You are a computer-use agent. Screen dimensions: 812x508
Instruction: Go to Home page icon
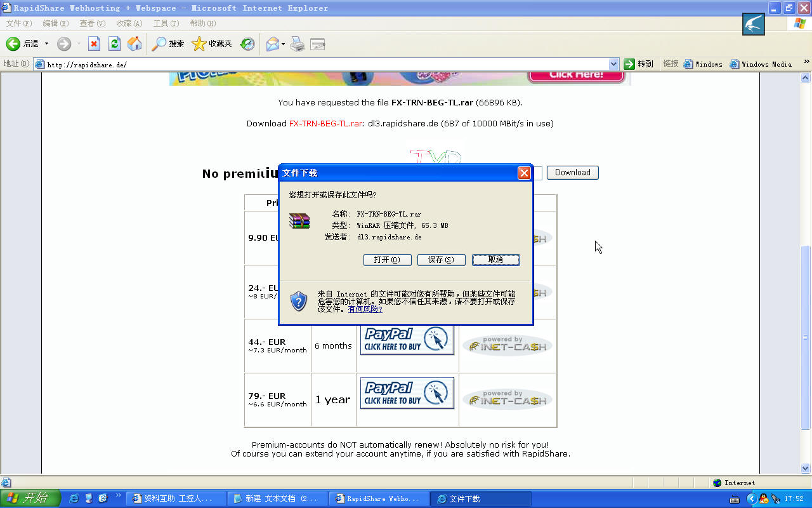tap(134, 44)
